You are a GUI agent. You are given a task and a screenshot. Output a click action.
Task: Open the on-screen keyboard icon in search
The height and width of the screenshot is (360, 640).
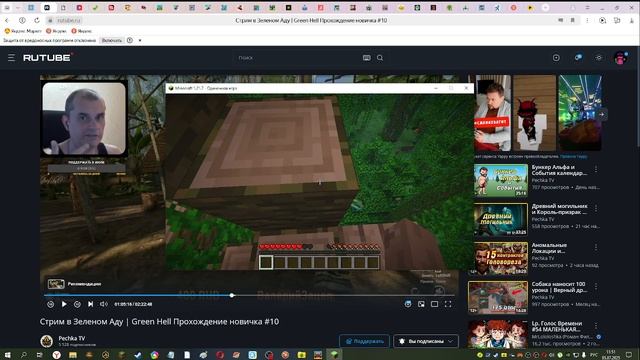tap(367, 58)
